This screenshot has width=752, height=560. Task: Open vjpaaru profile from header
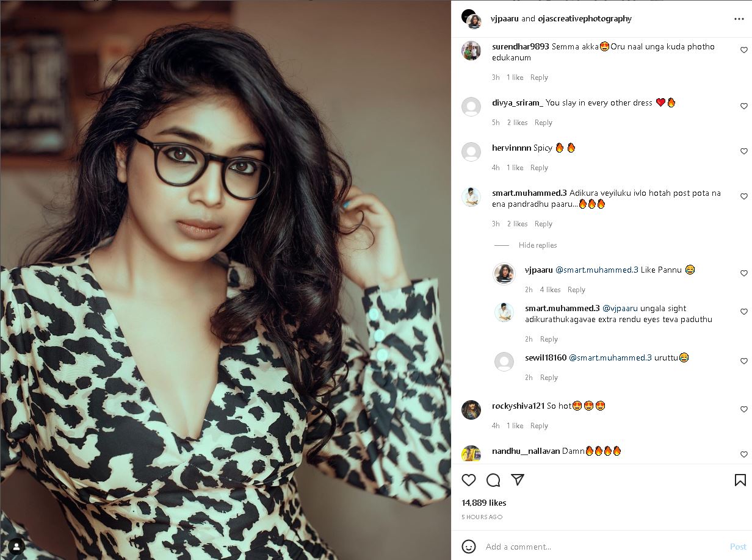[x=505, y=19]
